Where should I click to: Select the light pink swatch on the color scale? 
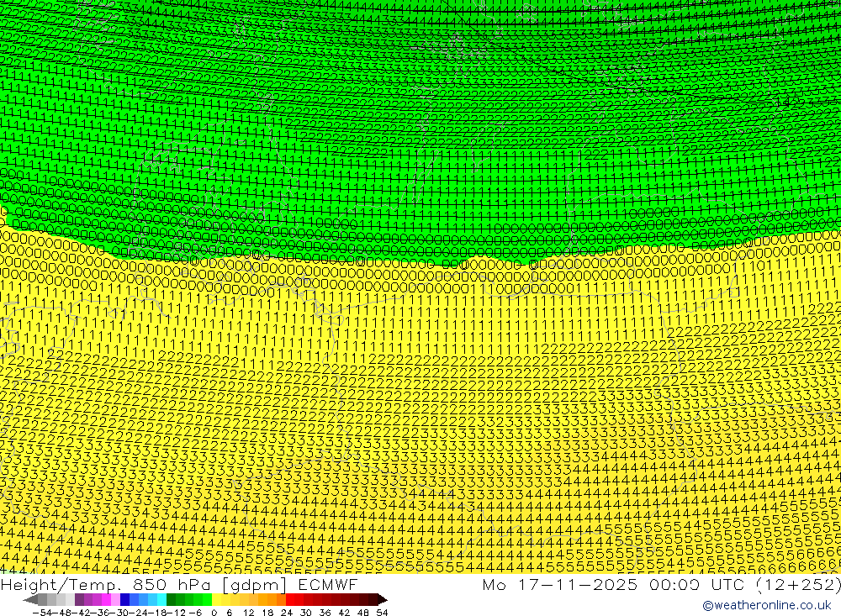pyautogui.click(x=115, y=599)
